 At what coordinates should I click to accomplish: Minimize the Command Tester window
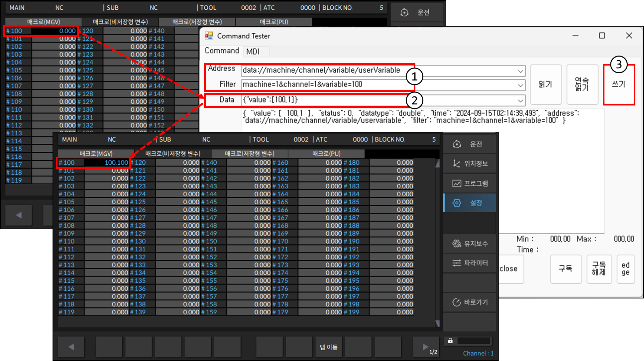576,36
